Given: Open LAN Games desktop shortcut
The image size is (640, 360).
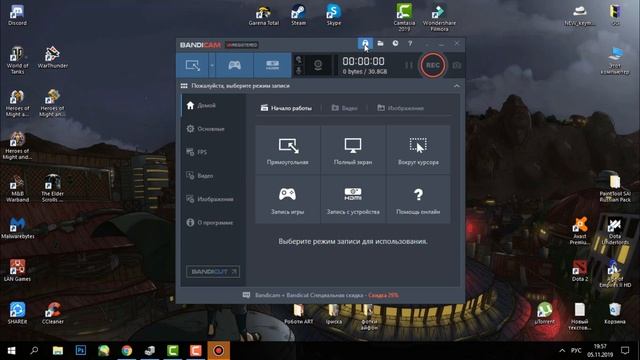Looking at the screenshot, I should [x=17, y=271].
